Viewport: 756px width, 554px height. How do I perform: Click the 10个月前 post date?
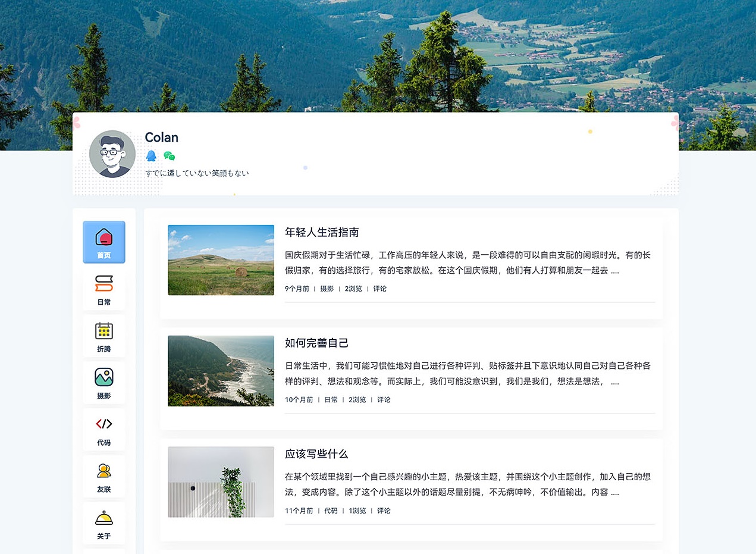(x=299, y=400)
